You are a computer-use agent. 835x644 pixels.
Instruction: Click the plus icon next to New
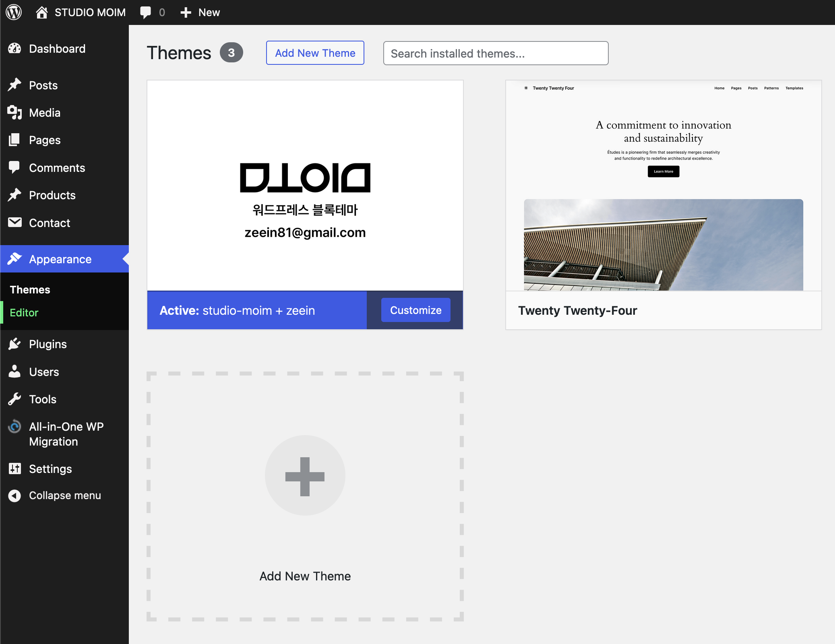point(186,12)
